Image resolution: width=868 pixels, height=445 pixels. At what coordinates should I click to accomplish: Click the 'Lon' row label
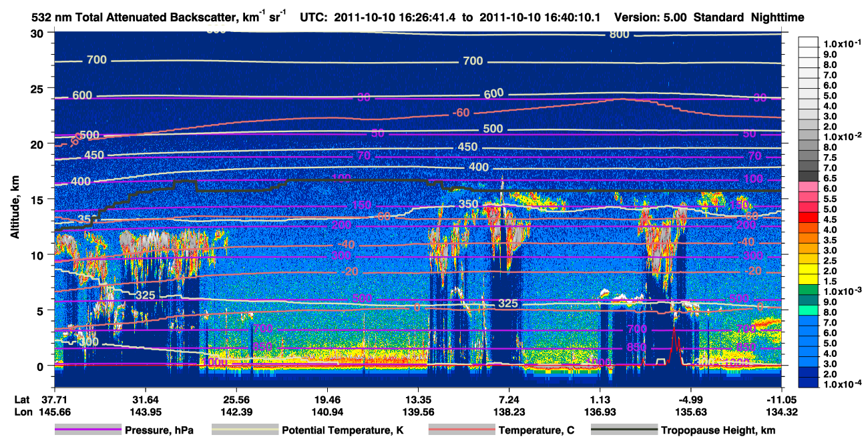(x=22, y=411)
